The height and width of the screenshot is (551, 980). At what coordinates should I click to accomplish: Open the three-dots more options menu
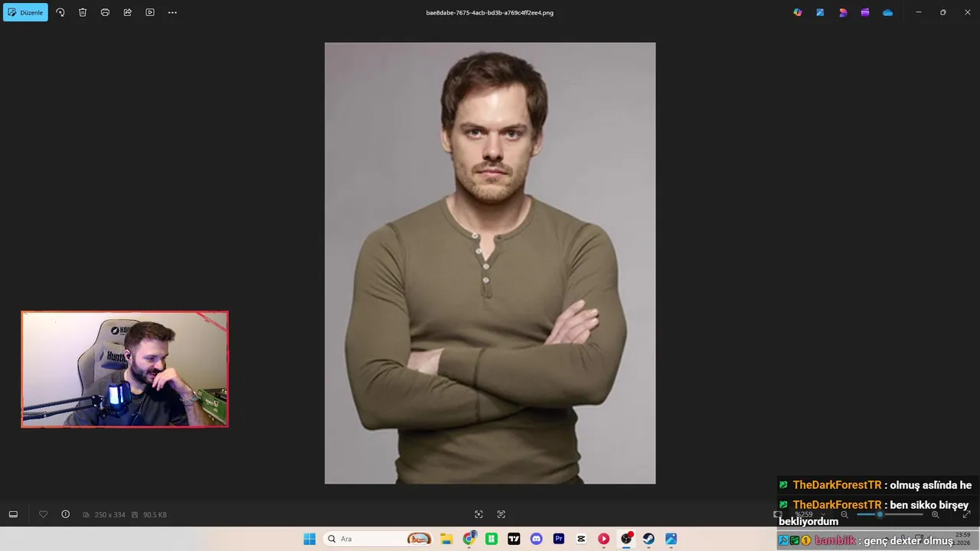172,12
